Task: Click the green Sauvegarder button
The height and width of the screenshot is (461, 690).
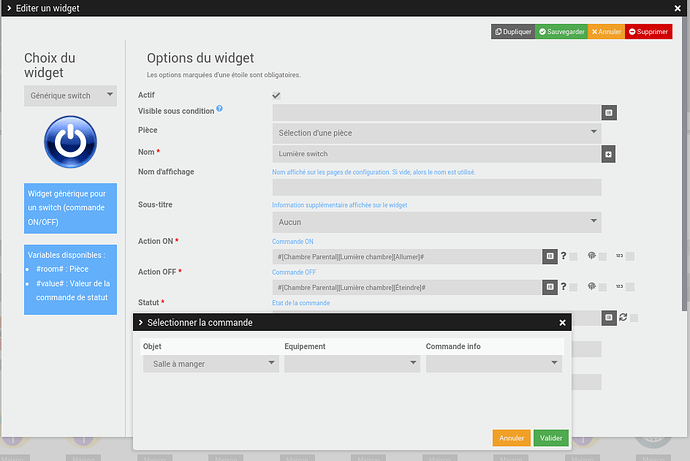Action: coord(562,32)
